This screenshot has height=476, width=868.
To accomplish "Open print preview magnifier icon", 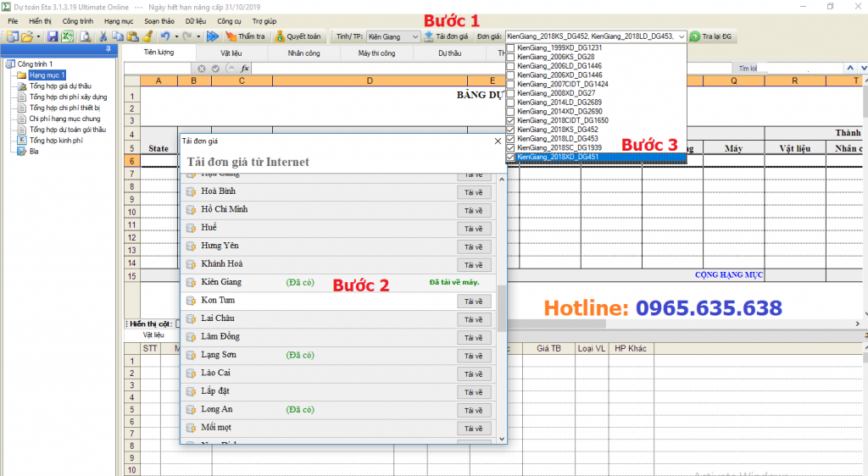I will click(85, 36).
